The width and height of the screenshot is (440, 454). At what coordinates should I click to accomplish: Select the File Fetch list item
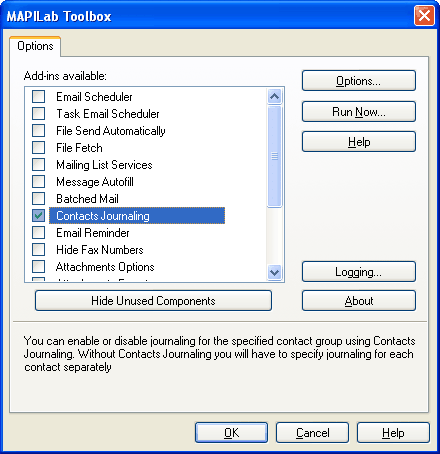click(x=79, y=148)
